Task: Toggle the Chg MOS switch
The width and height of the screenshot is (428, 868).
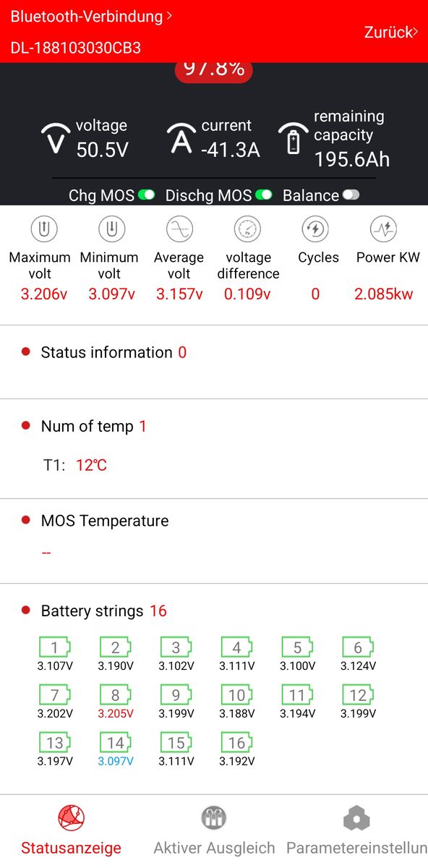Action: [x=147, y=195]
